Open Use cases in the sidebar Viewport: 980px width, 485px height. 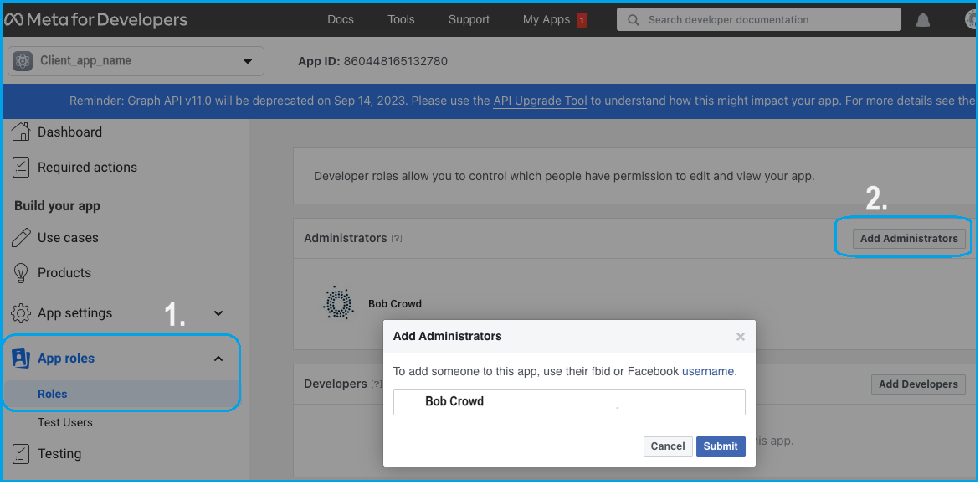pos(68,238)
